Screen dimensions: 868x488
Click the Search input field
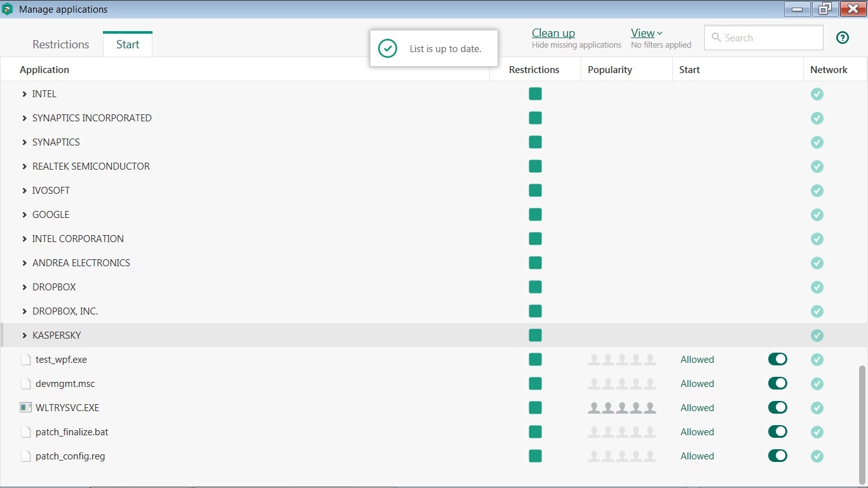[x=763, y=37]
